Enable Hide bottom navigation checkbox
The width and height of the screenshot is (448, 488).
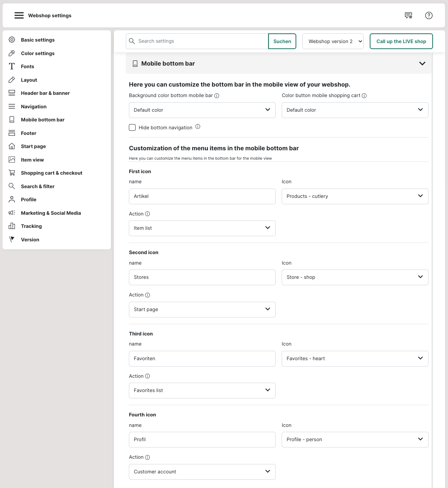tap(132, 127)
